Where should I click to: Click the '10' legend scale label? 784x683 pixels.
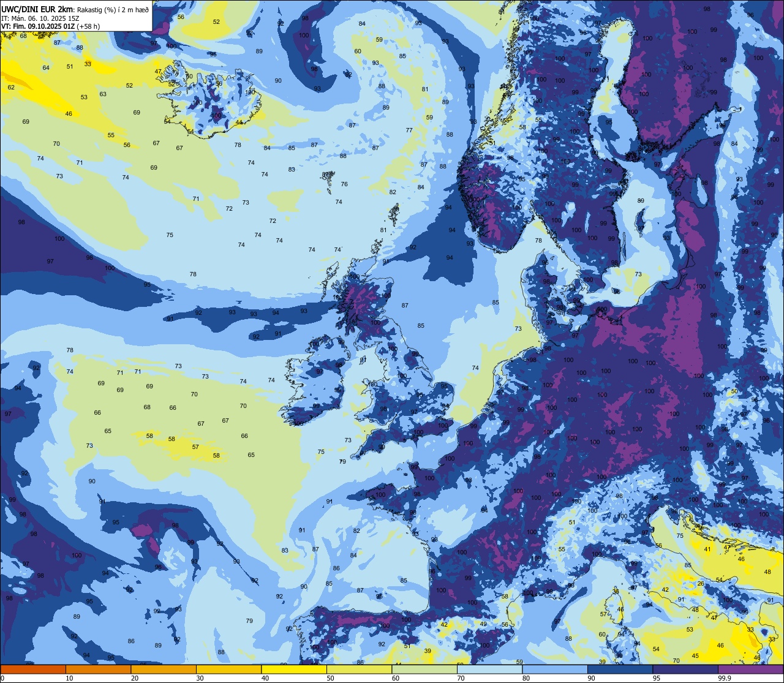coord(69,678)
